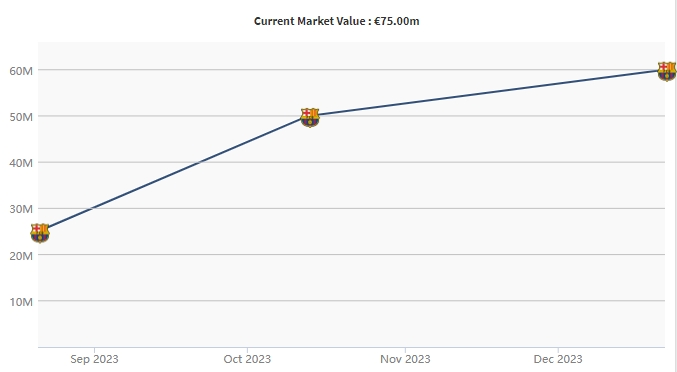Viewport: 677px width, 372px height.
Task: Select the 40M y-axis label
Action: pos(21,163)
